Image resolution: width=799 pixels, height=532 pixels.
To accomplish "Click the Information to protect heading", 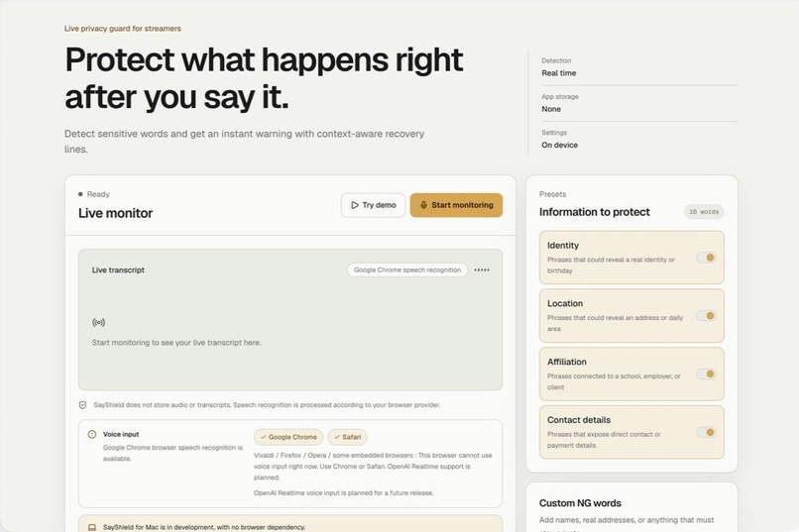I will 595,212.
